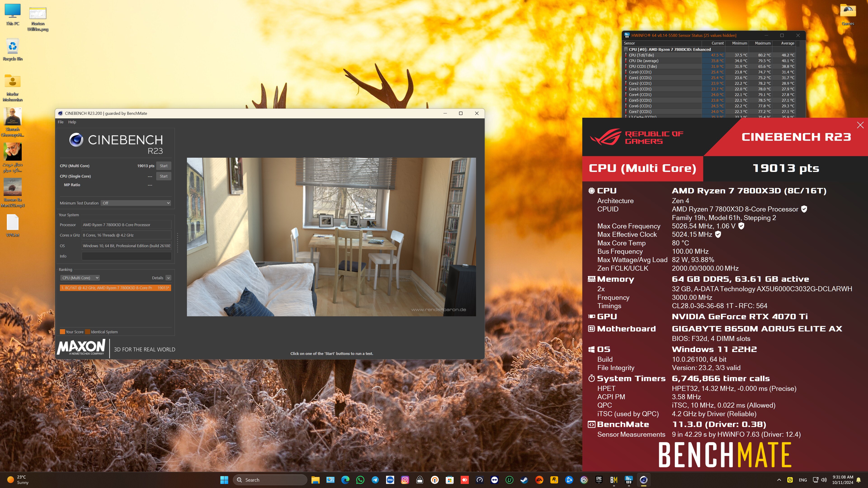Viewport: 868px width, 488px height.
Task: Select the 8C/16T Ryzen 7800X3D ranking entry
Action: pyautogui.click(x=116, y=288)
